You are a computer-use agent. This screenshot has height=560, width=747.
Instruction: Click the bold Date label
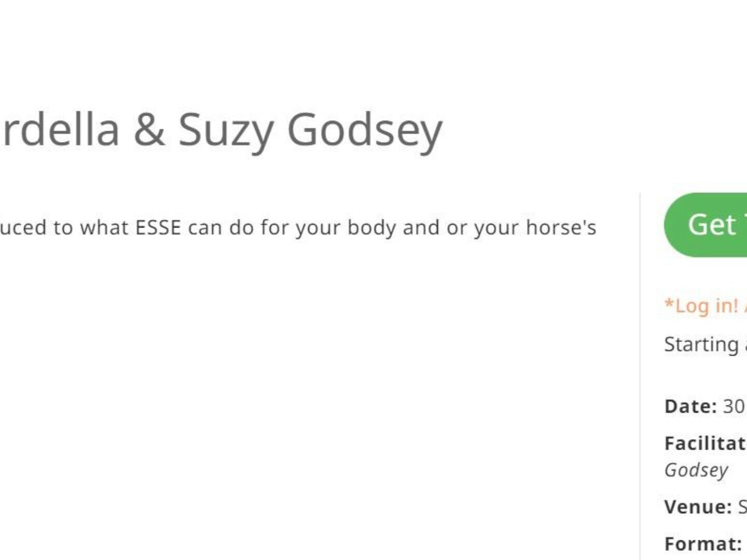[x=690, y=406]
